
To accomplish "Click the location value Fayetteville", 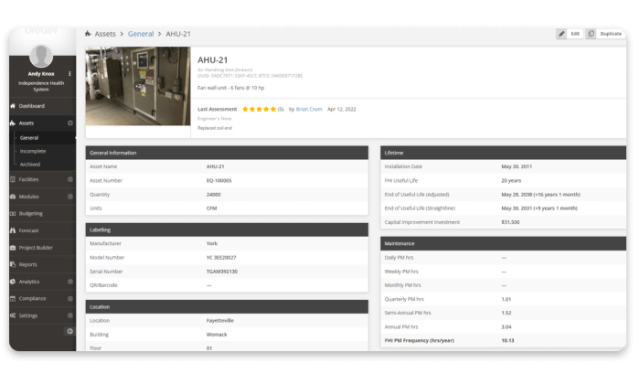I will click(220, 321).
